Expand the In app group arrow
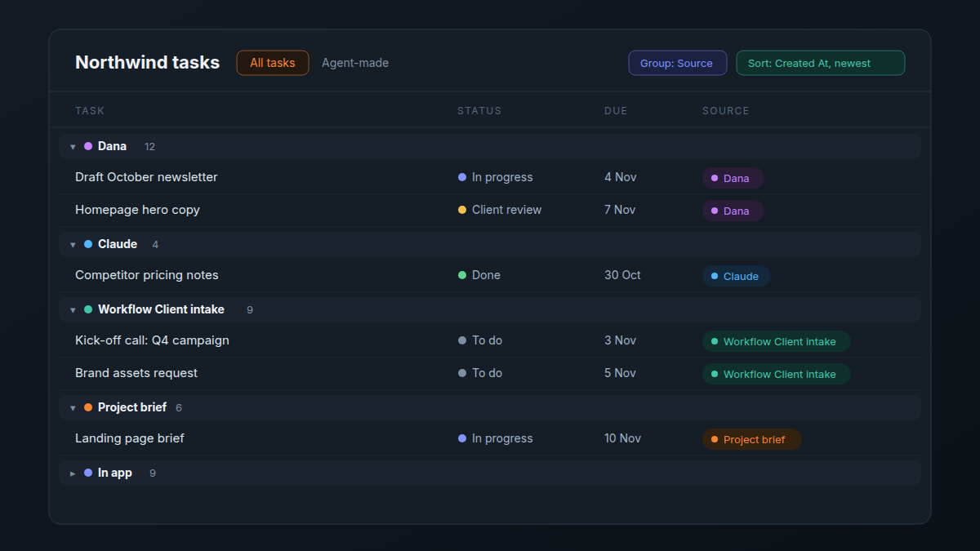The width and height of the screenshot is (980, 551). [x=73, y=473]
